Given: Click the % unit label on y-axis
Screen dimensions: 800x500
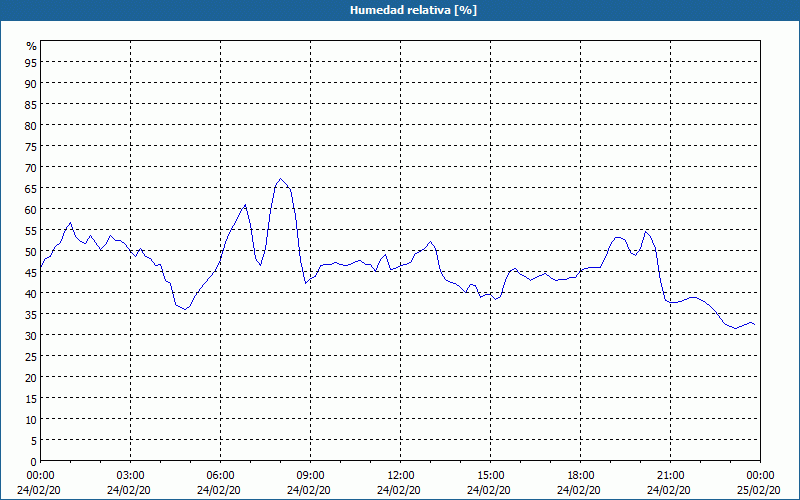Looking at the screenshot, I should pyautogui.click(x=32, y=46).
